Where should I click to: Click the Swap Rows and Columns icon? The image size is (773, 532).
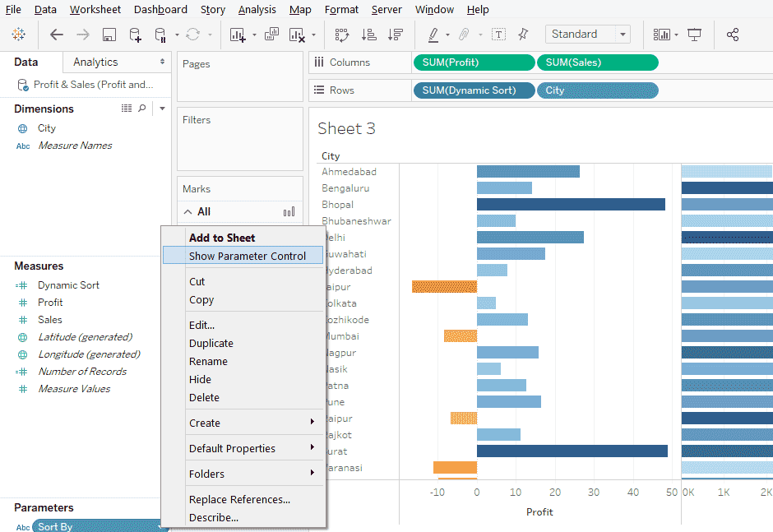point(341,35)
